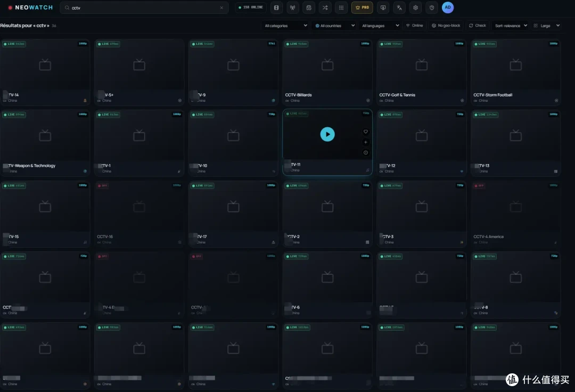Open the CCTV-Golf & Tennis channel card
The width and height of the screenshot is (575, 392).
[421, 72]
